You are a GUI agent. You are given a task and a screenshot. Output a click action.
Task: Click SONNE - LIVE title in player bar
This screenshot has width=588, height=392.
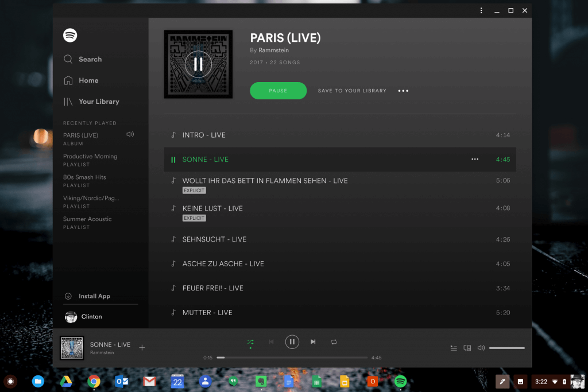coord(110,344)
